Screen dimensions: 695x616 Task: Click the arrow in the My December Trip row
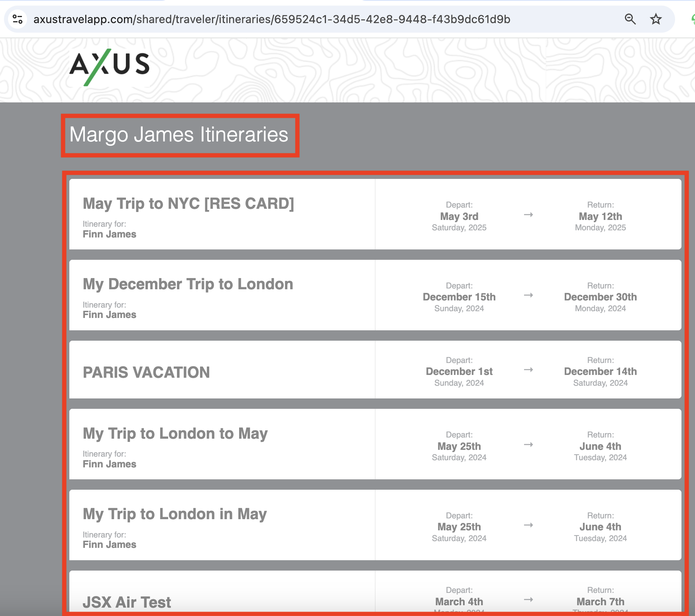click(528, 295)
